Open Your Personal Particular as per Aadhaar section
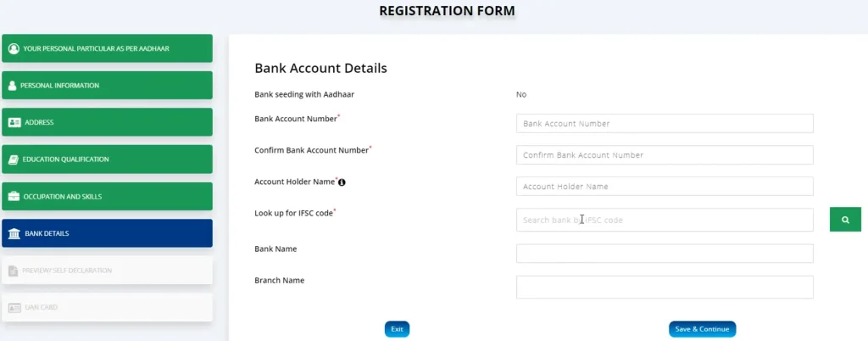Image resolution: width=868 pixels, height=341 pixels. 106,48
